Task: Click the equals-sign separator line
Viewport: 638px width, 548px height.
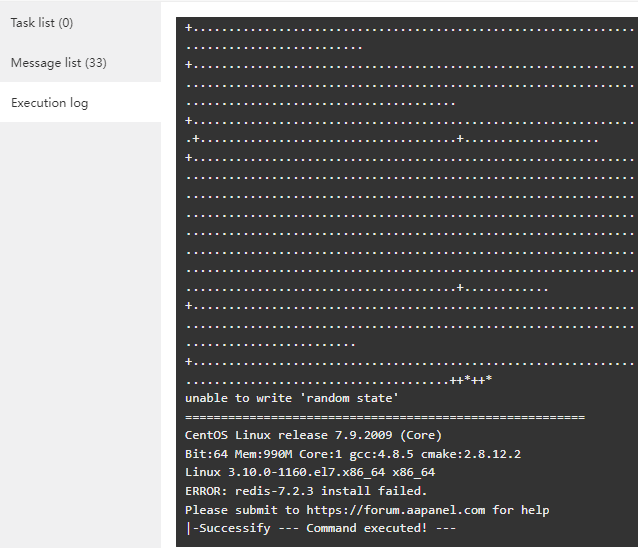Action: [x=385, y=417]
